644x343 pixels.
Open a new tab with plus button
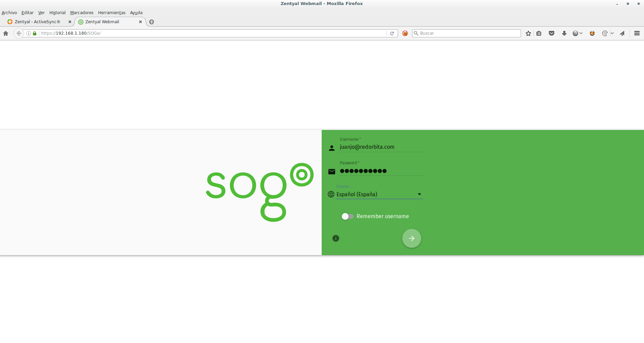click(x=152, y=22)
